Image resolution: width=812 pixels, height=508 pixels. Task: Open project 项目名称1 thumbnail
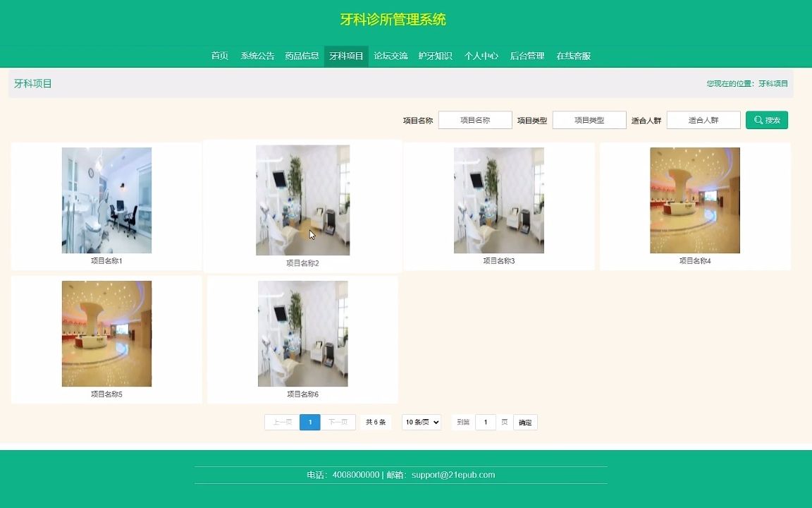point(106,200)
